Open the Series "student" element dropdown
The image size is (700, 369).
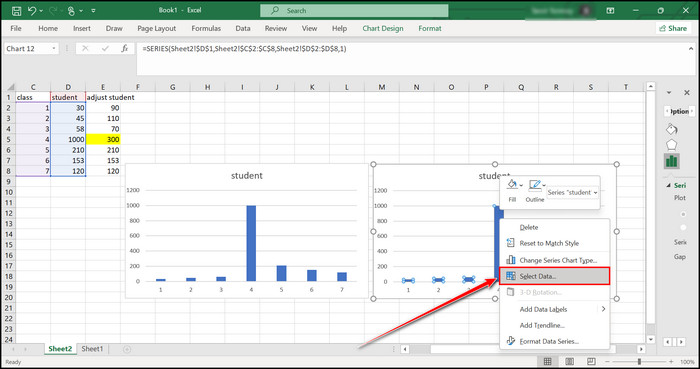[572, 192]
